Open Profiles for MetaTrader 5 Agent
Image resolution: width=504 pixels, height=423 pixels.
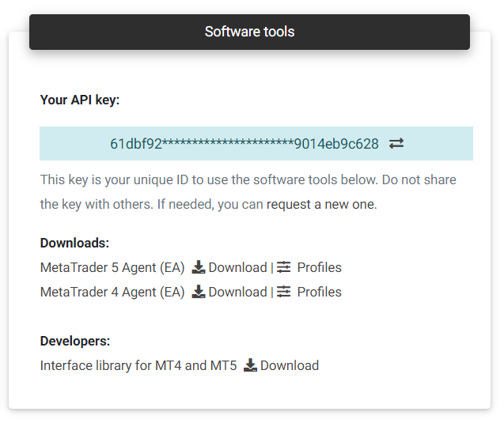pos(319,267)
